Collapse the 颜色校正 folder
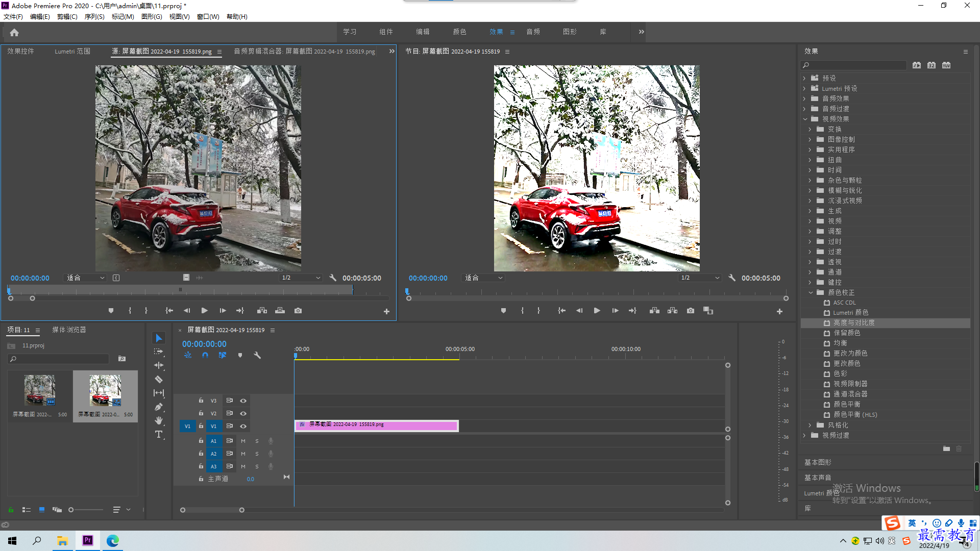 point(811,292)
